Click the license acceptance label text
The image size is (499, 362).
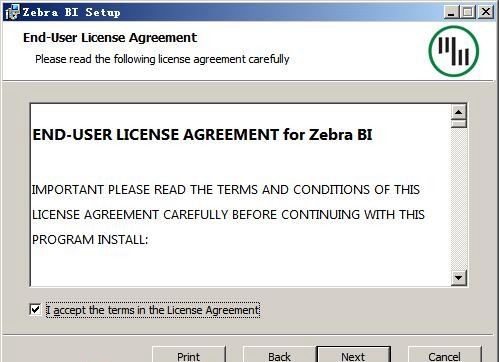coord(153,310)
